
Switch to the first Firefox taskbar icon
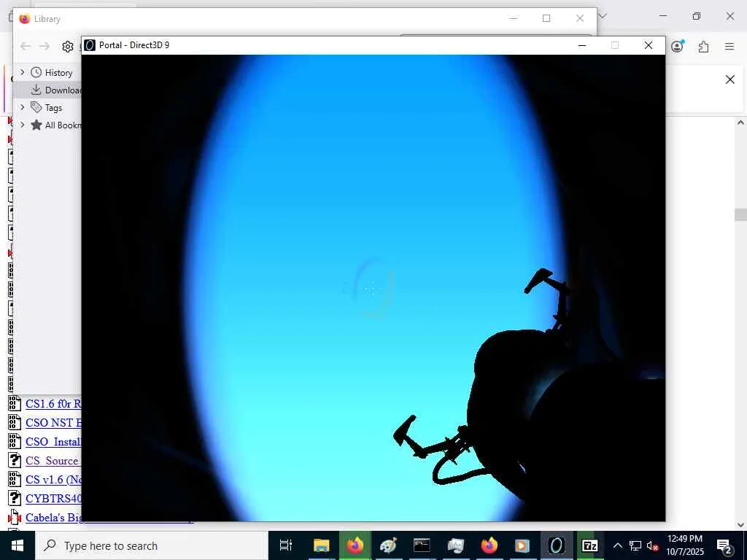tap(355, 545)
